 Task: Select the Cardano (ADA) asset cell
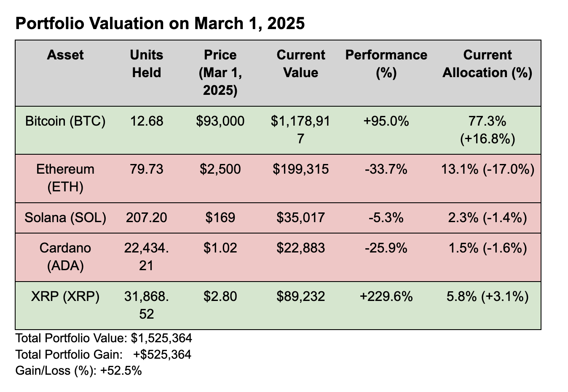pyautogui.click(x=65, y=257)
